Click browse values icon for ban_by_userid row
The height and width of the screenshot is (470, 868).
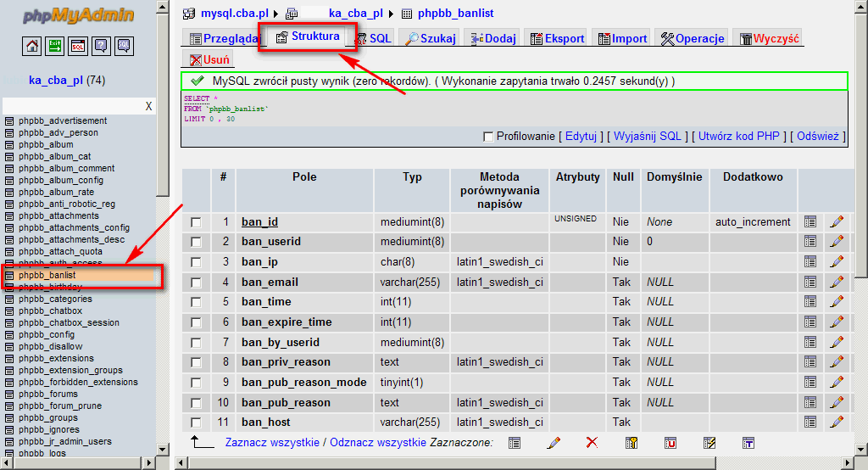tap(810, 342)
